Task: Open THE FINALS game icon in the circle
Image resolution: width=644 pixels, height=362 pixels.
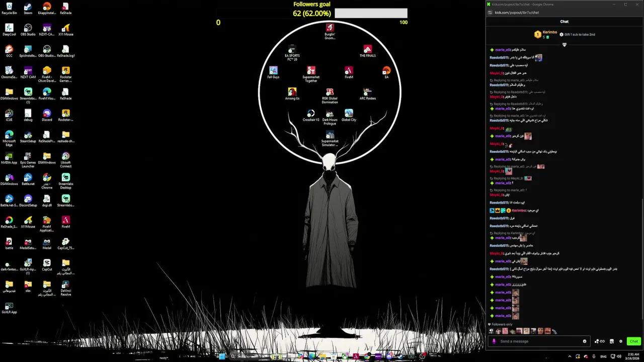Action: (x=367, y=51)
